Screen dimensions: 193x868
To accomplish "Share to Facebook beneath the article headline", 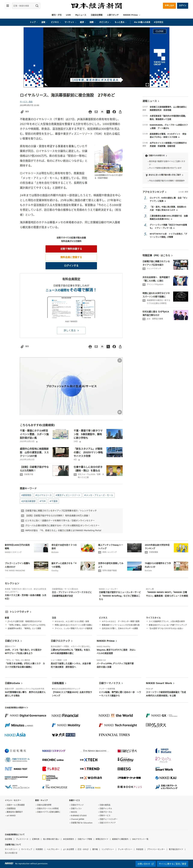I will click(114, 112).
